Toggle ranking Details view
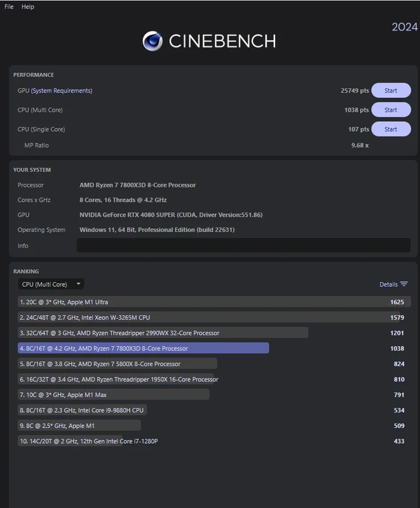Viewport: 420px width, 508px height. coord(388,284)
